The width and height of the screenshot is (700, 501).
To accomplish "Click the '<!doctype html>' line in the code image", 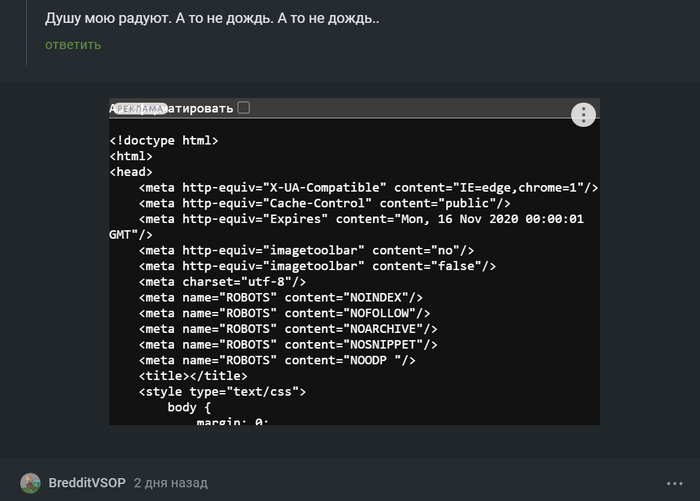I will [x=163, y=141].
